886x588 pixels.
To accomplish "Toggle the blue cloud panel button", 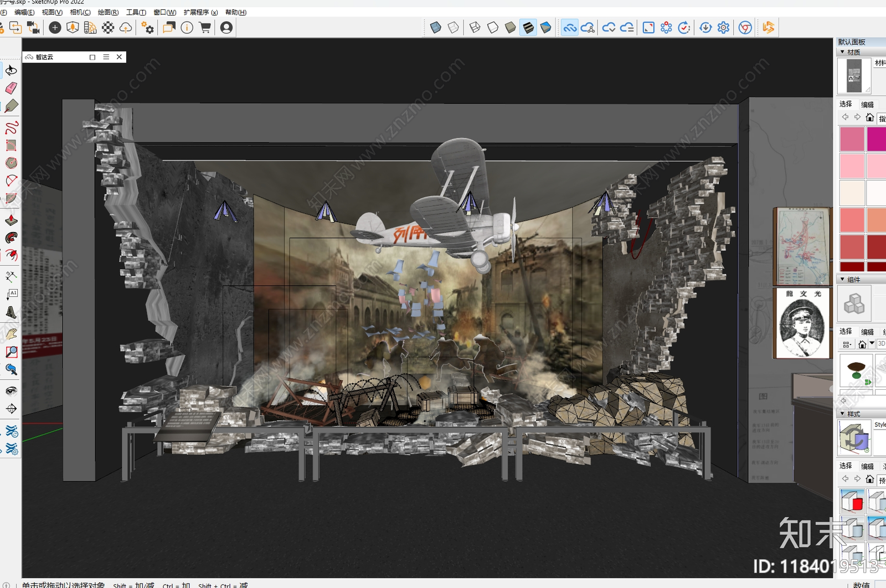I will (x=570, y=27).
